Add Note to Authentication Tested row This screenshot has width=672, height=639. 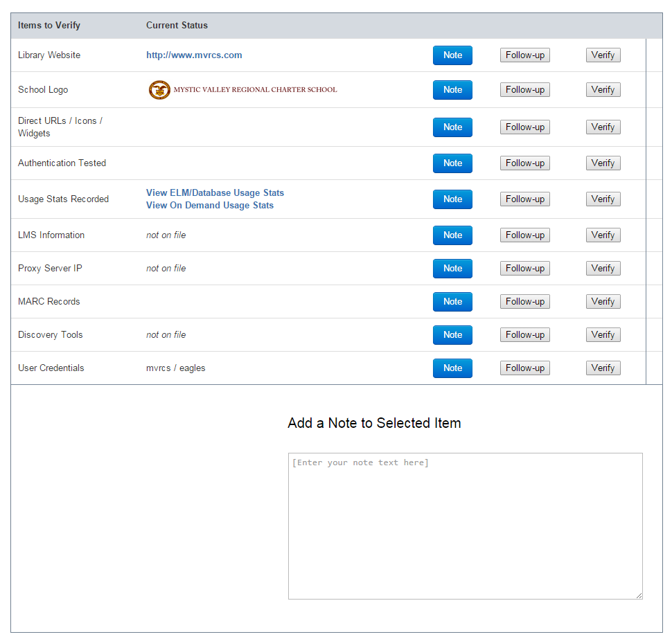(x=452, y=163)
